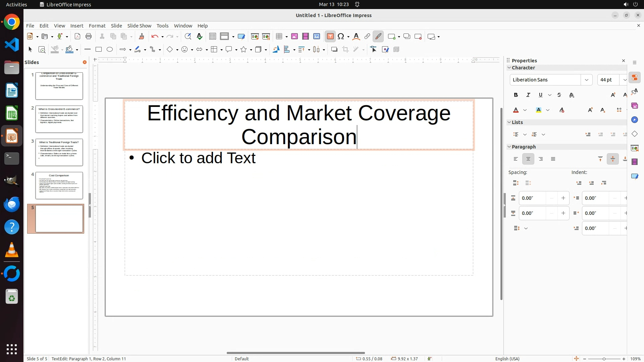Click the zoom slider in status bar
The width and height of the screenshot is (644, 362).
[604, 359]
